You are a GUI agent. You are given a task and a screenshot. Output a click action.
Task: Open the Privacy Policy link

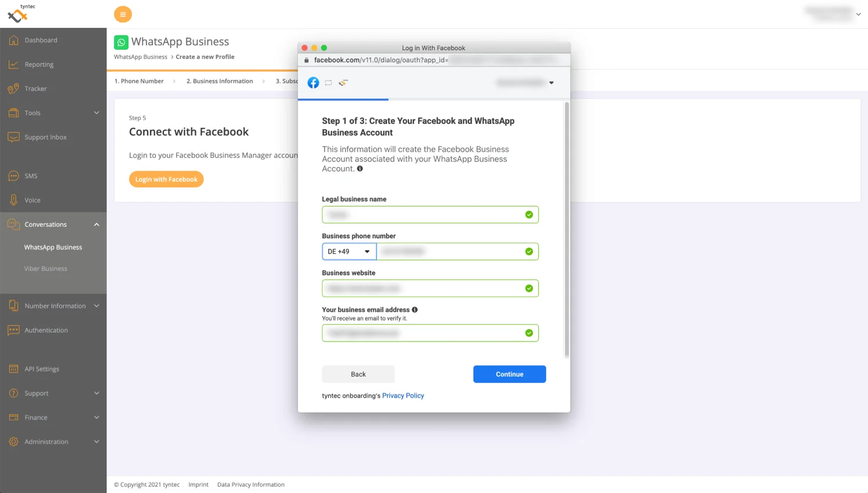[x=403, y=396]
